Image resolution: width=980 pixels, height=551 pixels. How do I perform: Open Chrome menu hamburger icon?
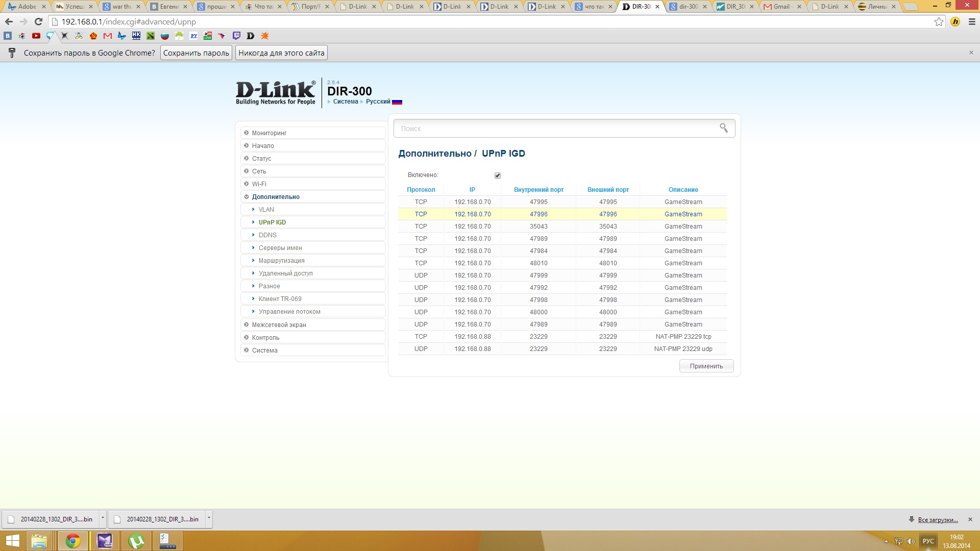point(972,22)
